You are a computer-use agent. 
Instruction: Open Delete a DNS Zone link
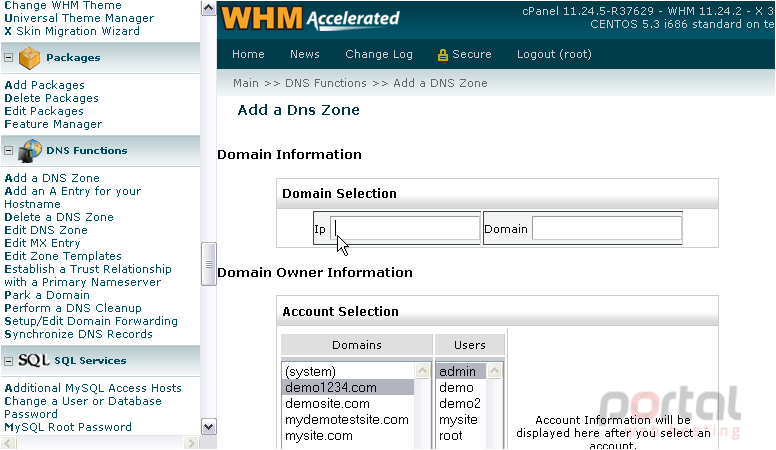(x=59, y=217)
